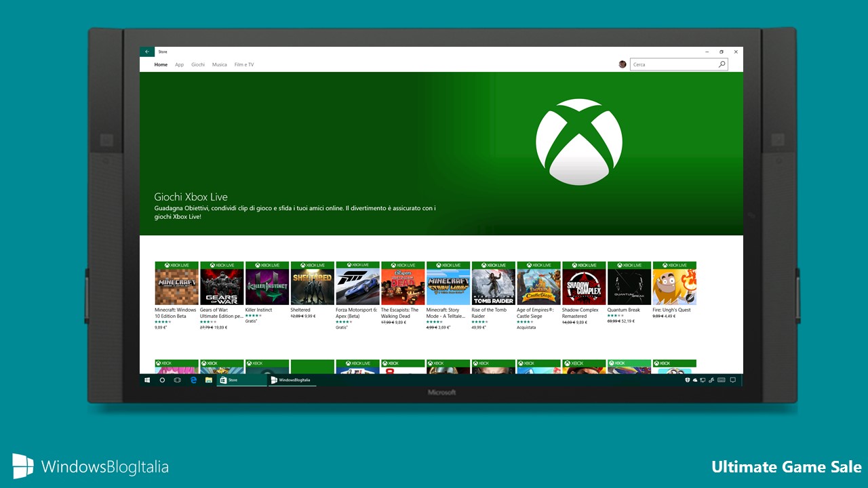Go to the Giochi tab

(x=198, y=64)
